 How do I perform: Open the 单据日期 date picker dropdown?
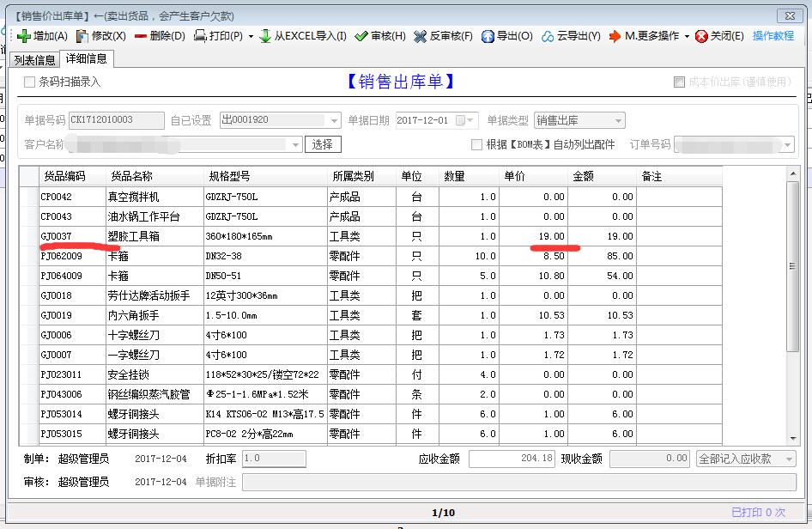point(471,121)
